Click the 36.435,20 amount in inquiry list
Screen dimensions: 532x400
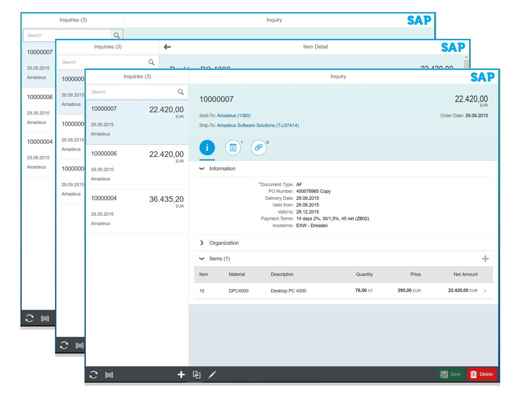pos(166,199)
